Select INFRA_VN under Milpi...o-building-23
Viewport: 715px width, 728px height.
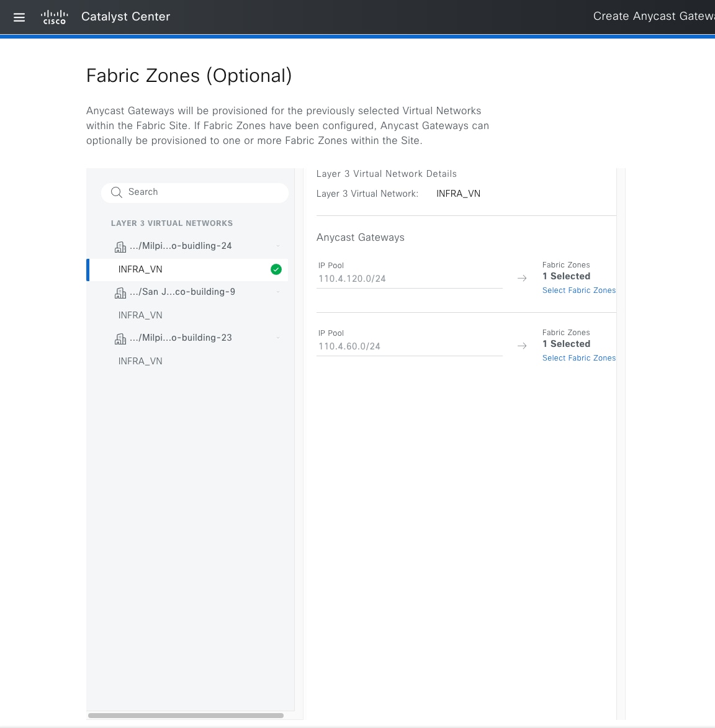[x=140, y=361]
